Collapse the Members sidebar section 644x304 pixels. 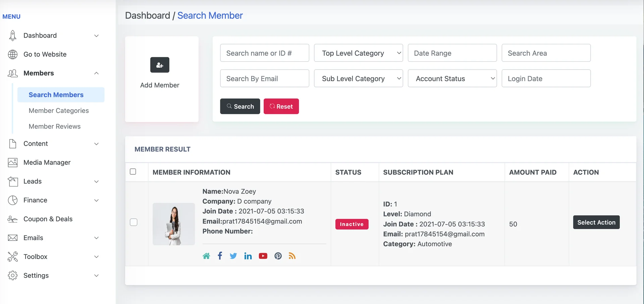pos(96,73)
